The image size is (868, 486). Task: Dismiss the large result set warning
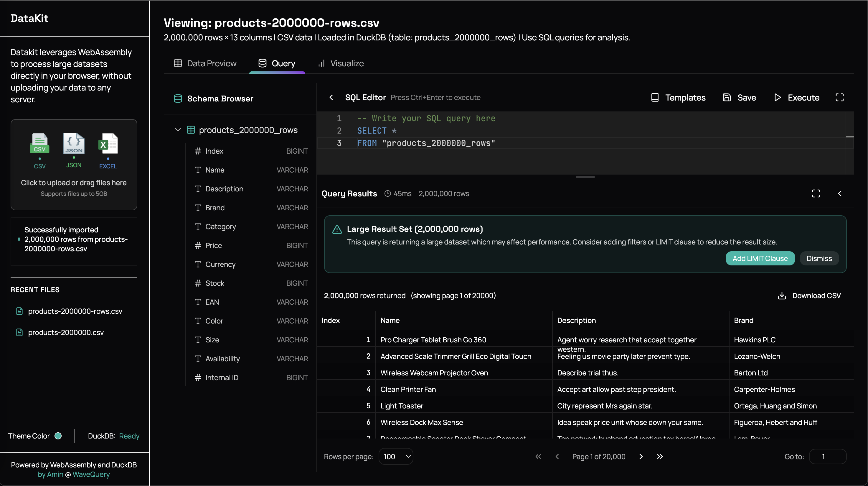pos(819,258)
